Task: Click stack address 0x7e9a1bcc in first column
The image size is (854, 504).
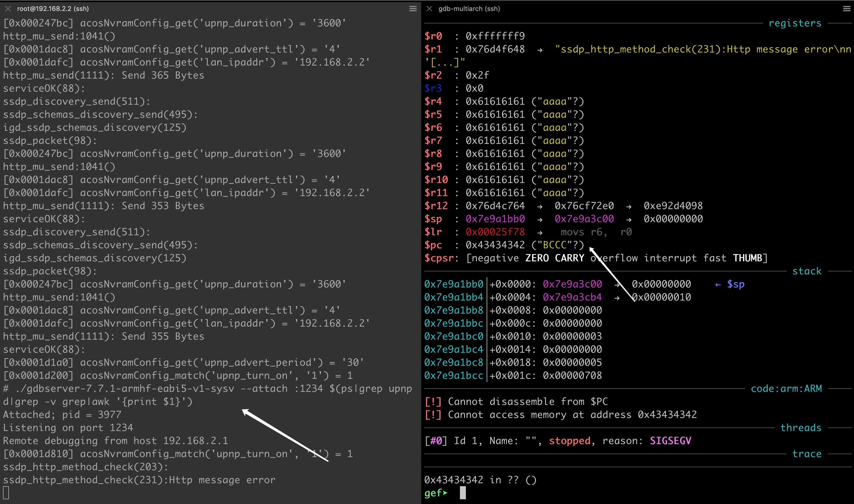Action: coord(453,375)
